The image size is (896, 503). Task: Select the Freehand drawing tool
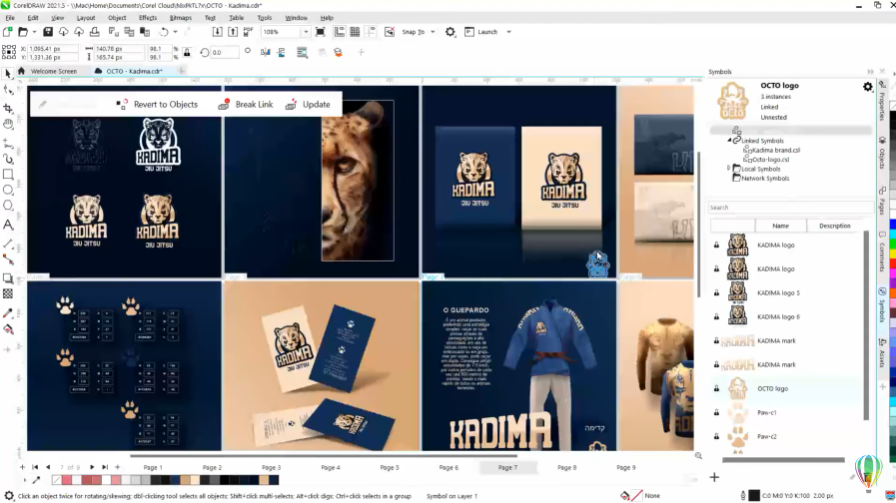[x=8, y=142]
